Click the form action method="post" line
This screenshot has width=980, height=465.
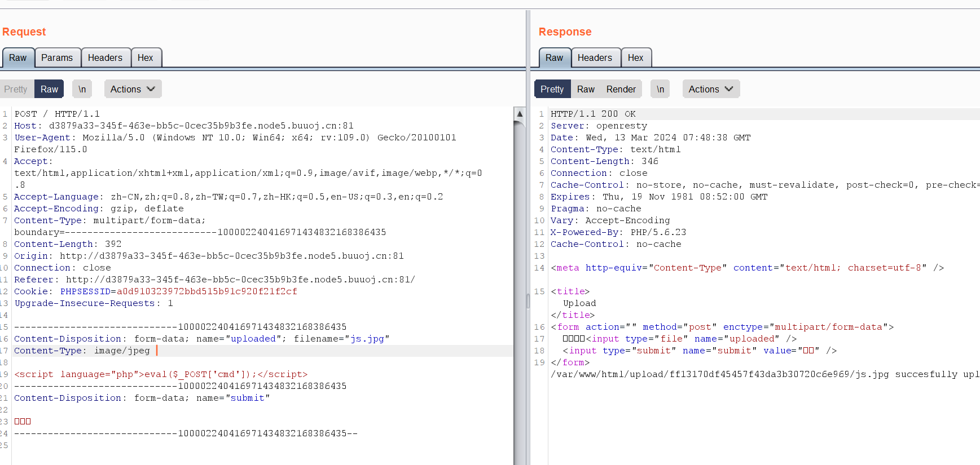tap(722, 327)
